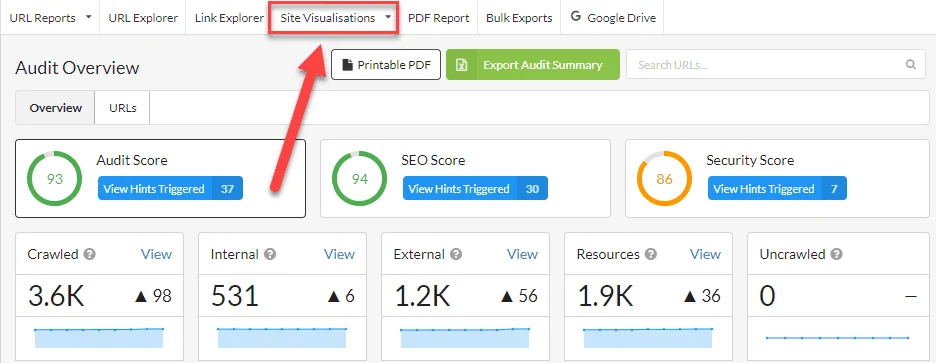
Task: Click the Crawled trend sparkline chart
Action: click(99, 338)
